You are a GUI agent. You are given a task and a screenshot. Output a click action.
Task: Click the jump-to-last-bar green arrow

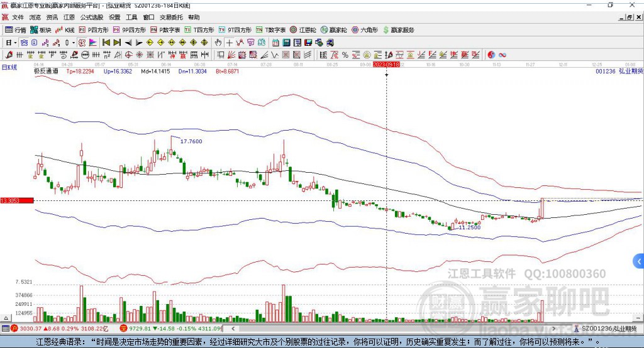tap(117, 43)
